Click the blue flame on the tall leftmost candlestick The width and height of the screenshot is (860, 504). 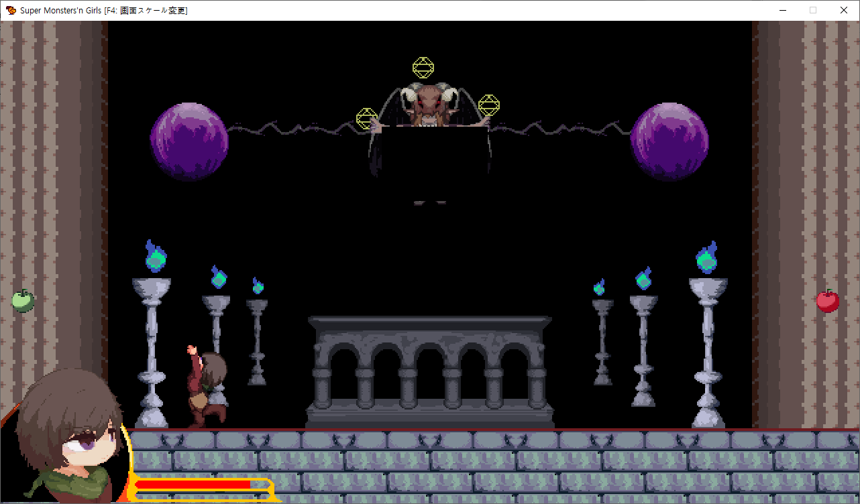click(x=156, y=256)
